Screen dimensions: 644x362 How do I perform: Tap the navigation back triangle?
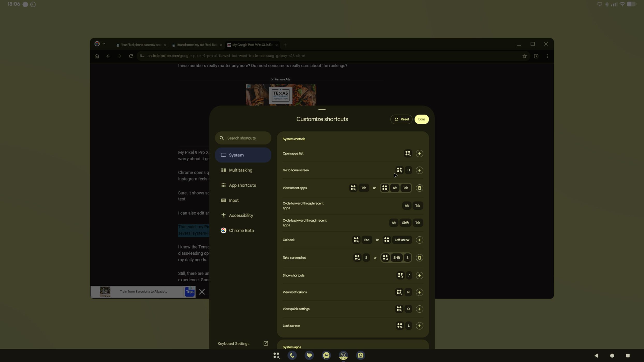596,356
